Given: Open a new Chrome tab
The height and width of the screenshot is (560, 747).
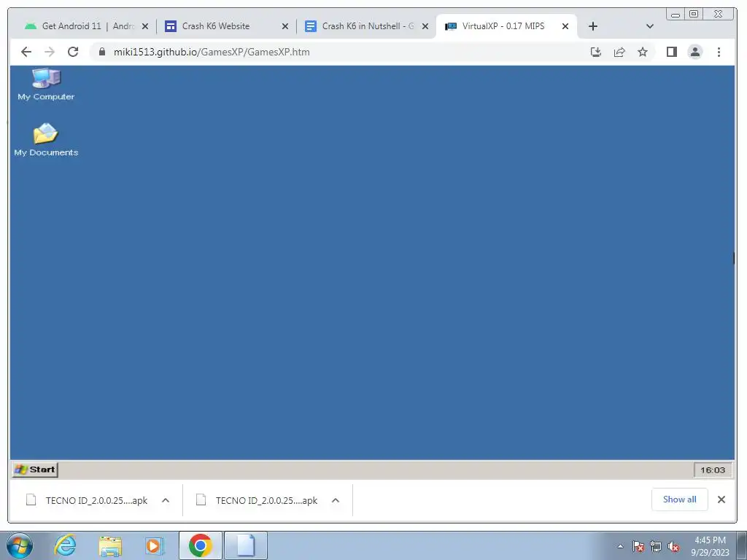Looking at the screenshot, I should tap(592, 27).
